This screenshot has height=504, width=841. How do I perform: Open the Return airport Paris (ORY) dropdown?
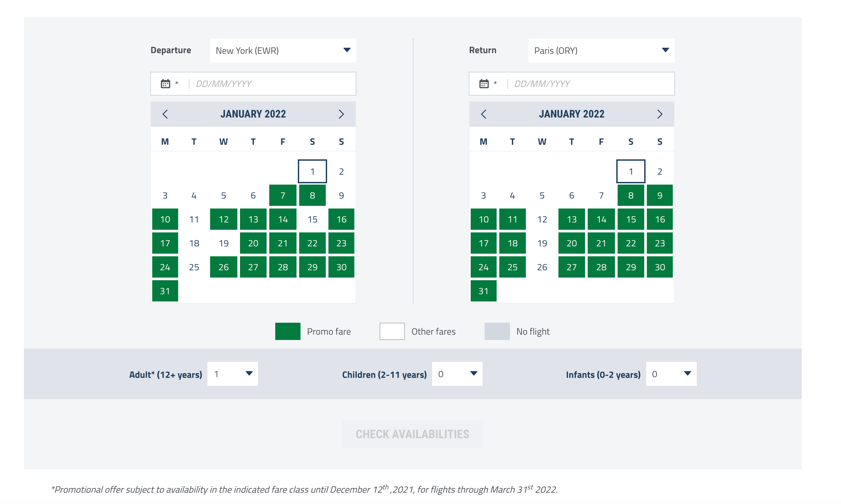(x=601, y=50)
